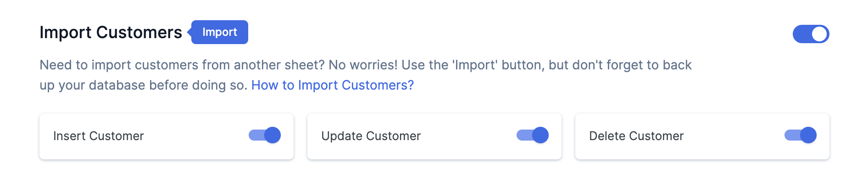Disable the main Import Customers toggle
Image resolution: width=868 pixels, height=181 pixels.
coord(811,34)
